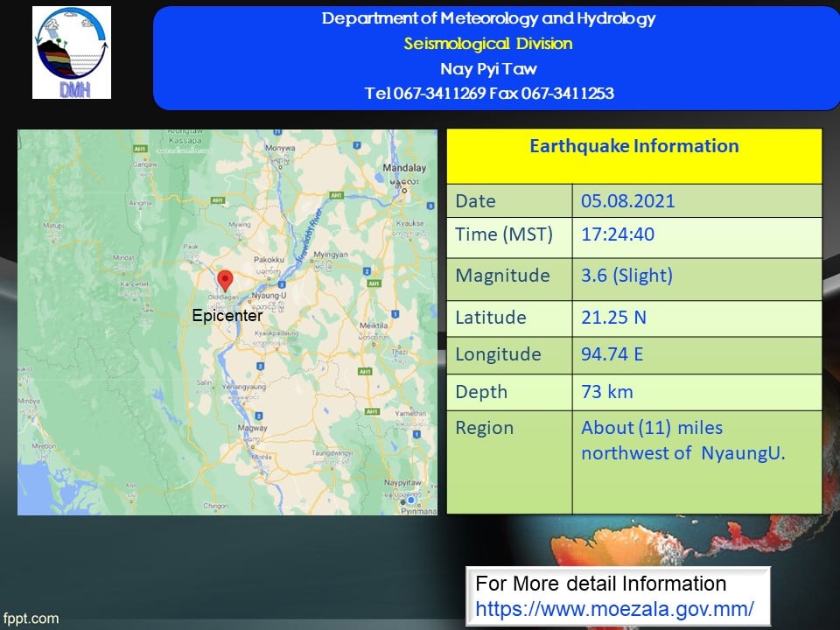The image size is (840, 630).
Task: Click the fppt.com watermark link
Action: point(31,619)
